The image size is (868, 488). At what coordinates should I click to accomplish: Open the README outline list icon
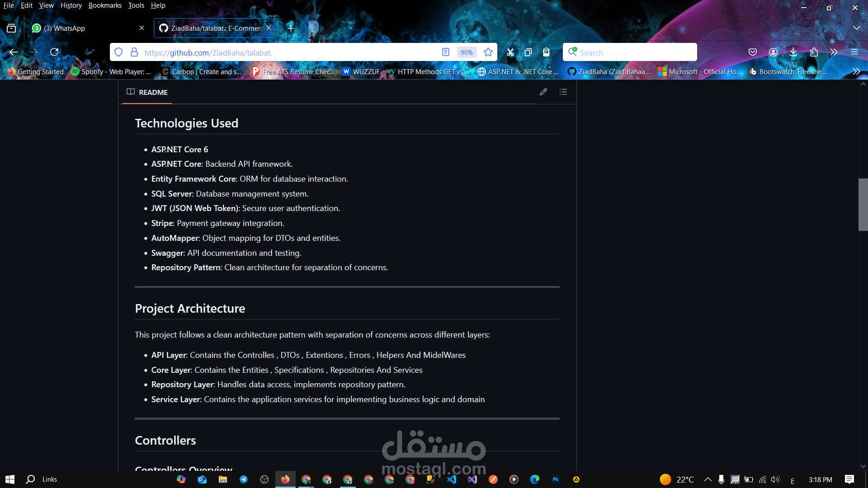point(563,92)
